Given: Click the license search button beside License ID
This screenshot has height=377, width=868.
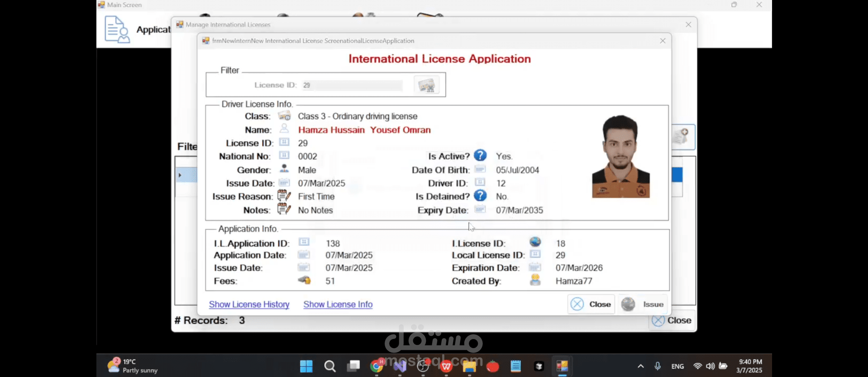Looking at the screenshot, I should click(426, 85).
